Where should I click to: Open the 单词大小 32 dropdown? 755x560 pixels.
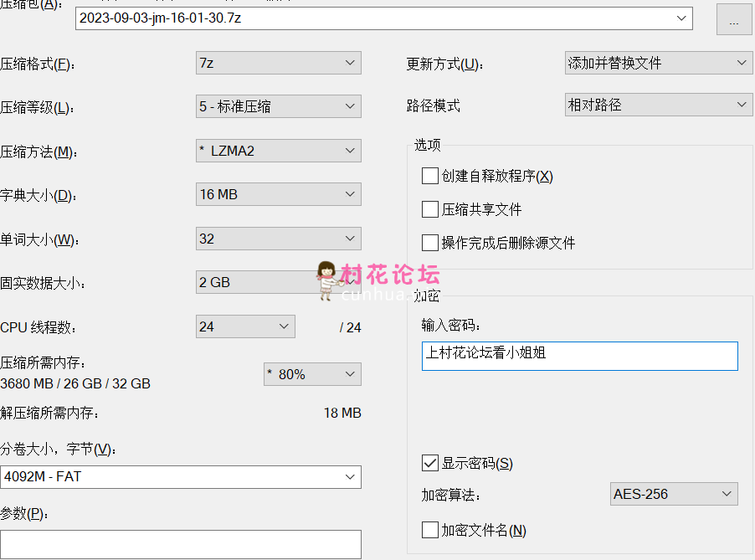(278, 239)
